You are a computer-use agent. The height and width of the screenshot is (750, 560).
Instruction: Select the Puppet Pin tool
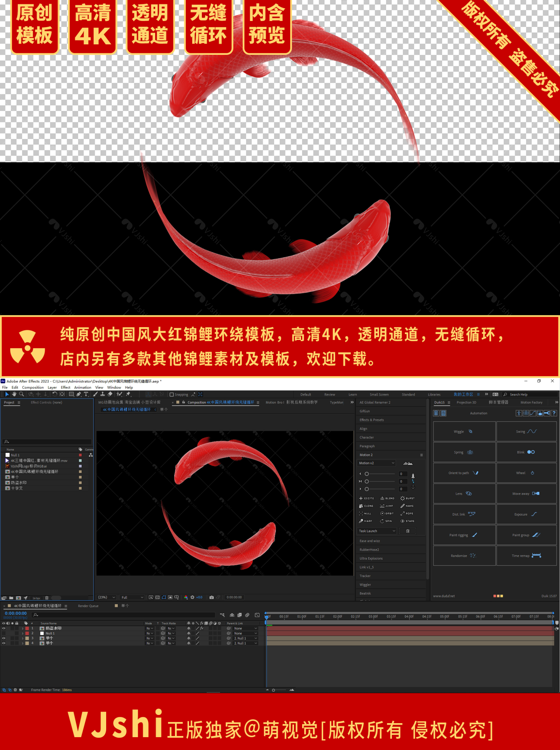[x=128, y=394]
